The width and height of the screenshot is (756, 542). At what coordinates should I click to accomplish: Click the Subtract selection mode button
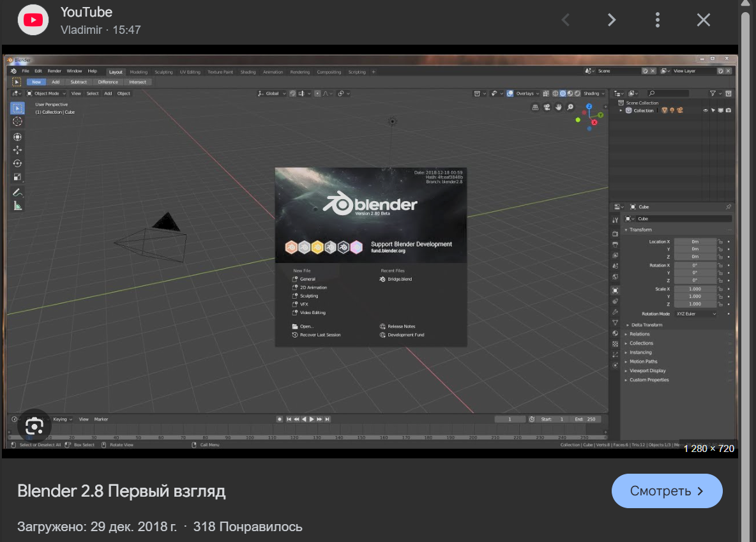tap(79, 82)
